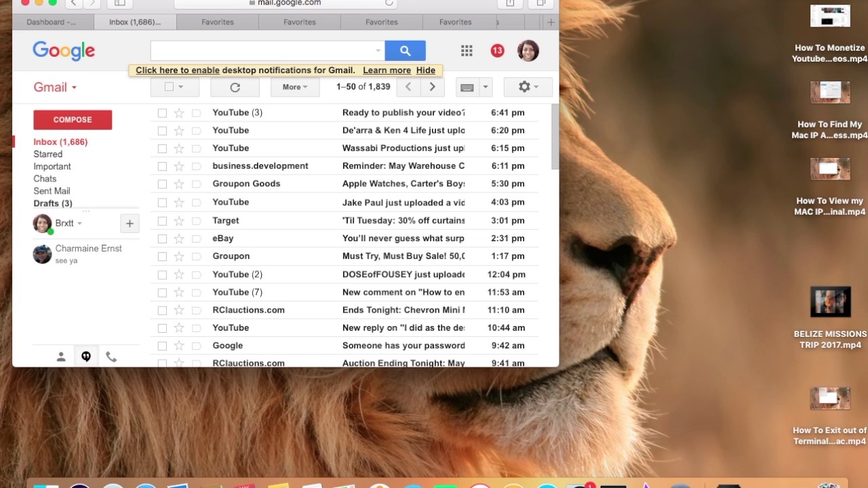Click the blue search button
868x488 pixels.
coord(405,51)
